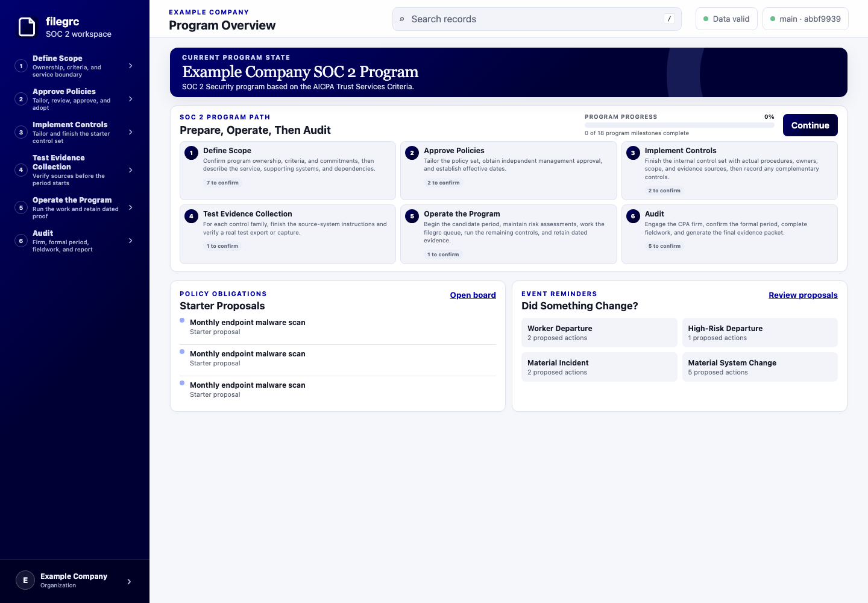Open the policy obligations board link
The width and height of the screenshot is (868, 603).
click(x=473, y=295)
